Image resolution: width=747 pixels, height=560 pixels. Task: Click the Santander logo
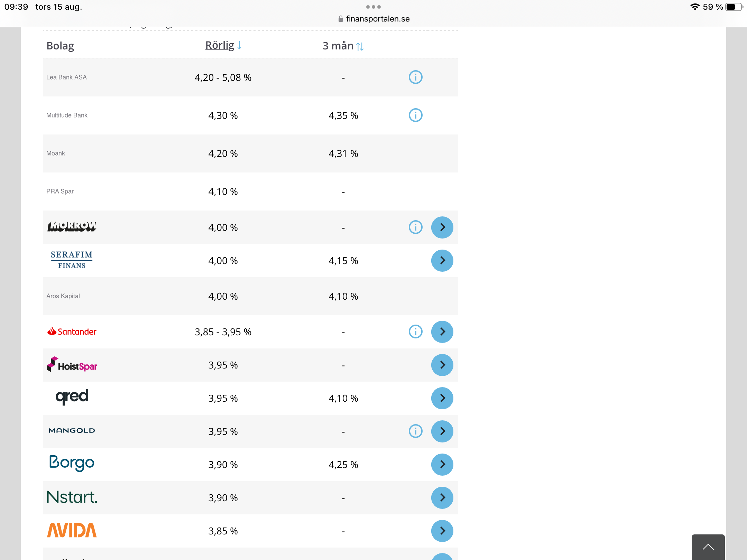pyautogui.click(x=72, y=332)
